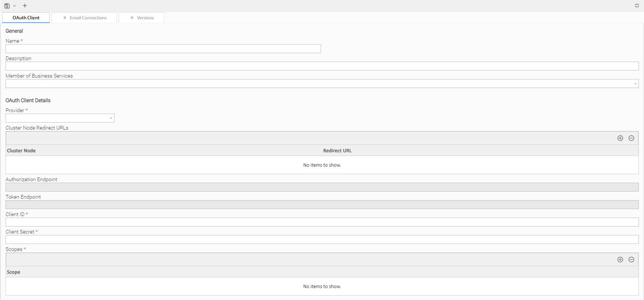644x300 pixels.
Task: Click the Client ID text field
Action: click(322, 222)
